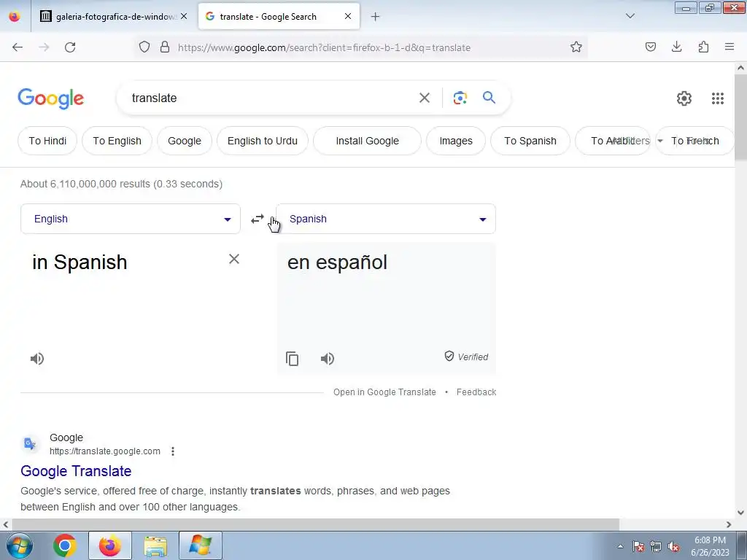Open the Firefox application menu
This screenshot has height=560, width=747.
pos(729,47)
